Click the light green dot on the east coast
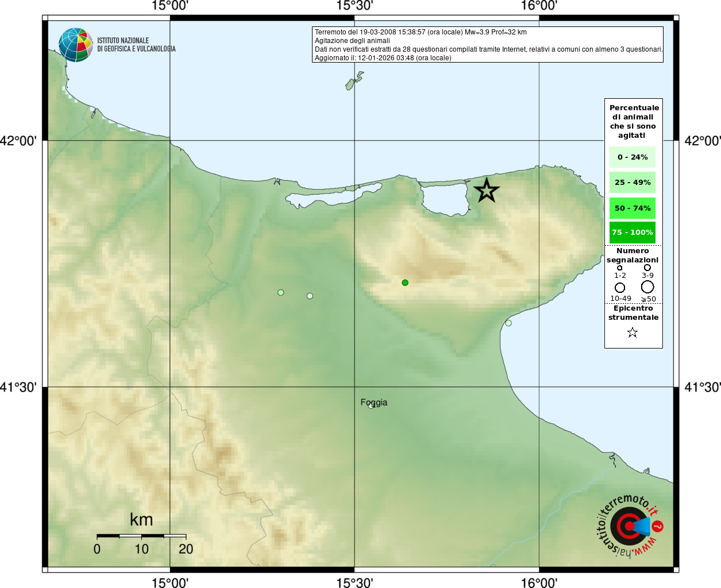The image size is (721, 588). coord(508,323)
